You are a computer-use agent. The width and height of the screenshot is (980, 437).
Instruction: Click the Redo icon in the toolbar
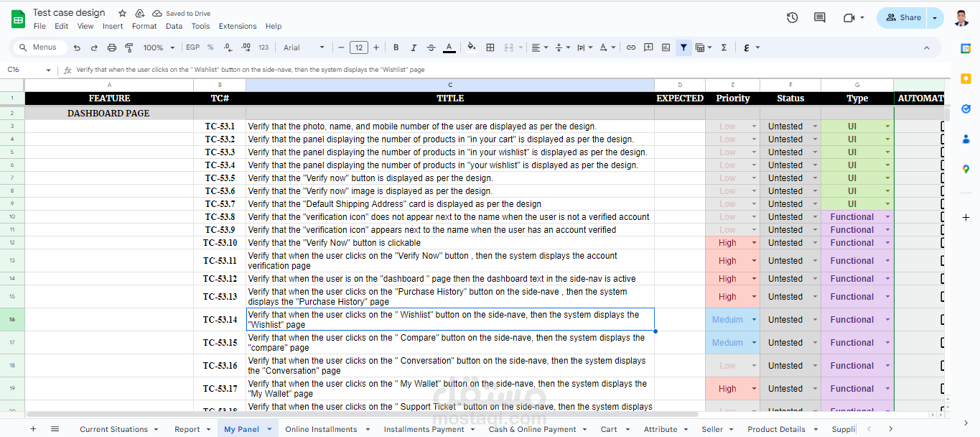[94, 47]
